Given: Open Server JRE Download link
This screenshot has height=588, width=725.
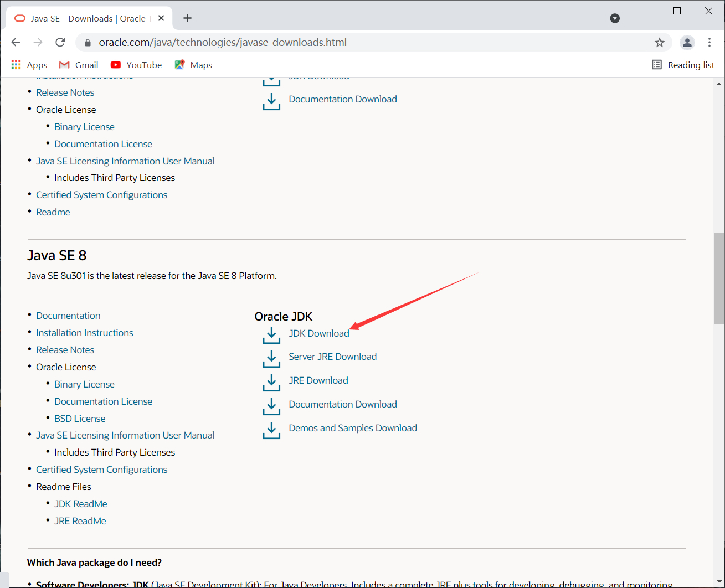Looking at the screenshot, I should (x=333, y=357).
